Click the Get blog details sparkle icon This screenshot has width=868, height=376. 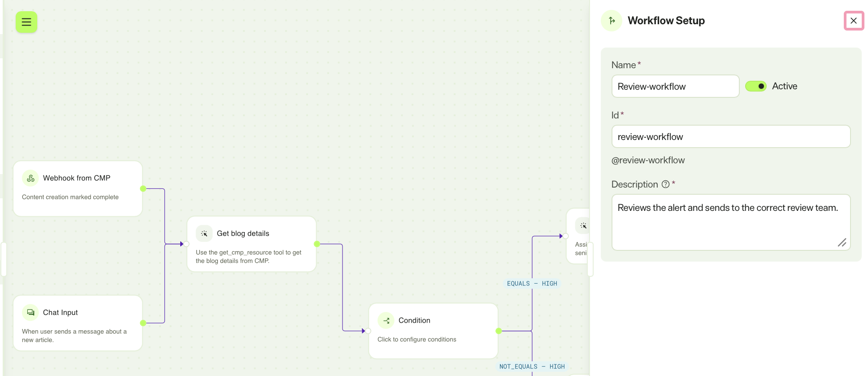pos(204,233)
